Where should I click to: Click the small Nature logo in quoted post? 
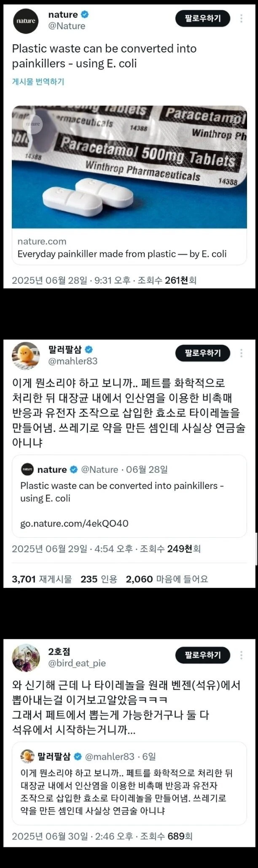click(x=27, y=469)
